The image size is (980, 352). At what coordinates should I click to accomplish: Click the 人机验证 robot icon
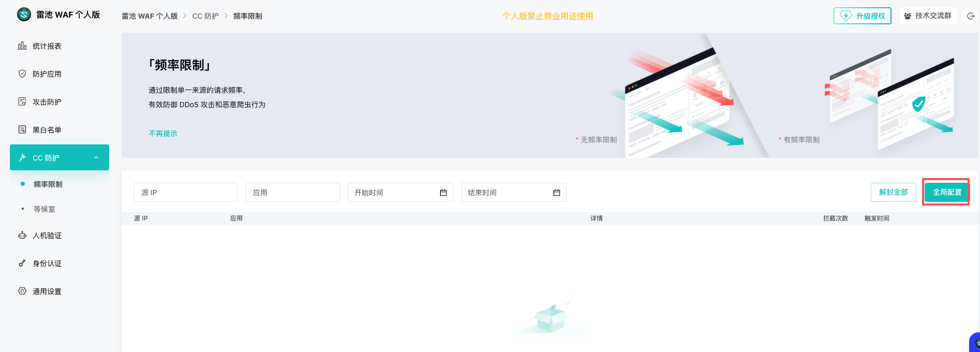coord(22,236)
